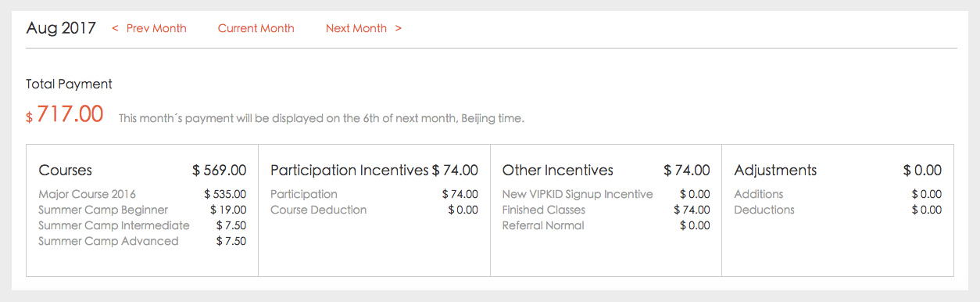Image resolution: width=980 pixels, height=302 pixels.
Task: Click the Current Month link
Action: click(x=256, y=28)
